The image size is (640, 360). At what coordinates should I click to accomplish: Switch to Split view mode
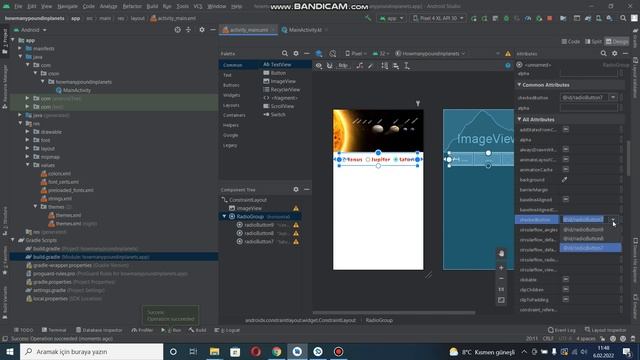pos(593,42)
